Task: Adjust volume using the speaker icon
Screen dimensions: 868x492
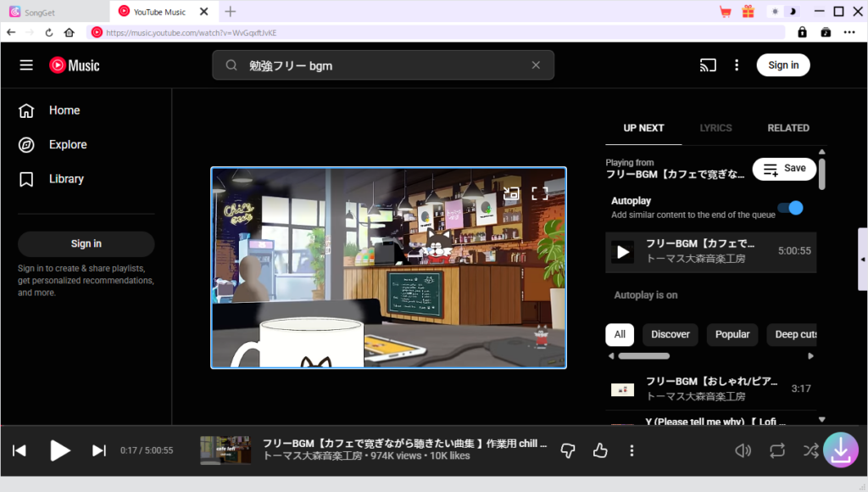Action: tap(743, 450)
